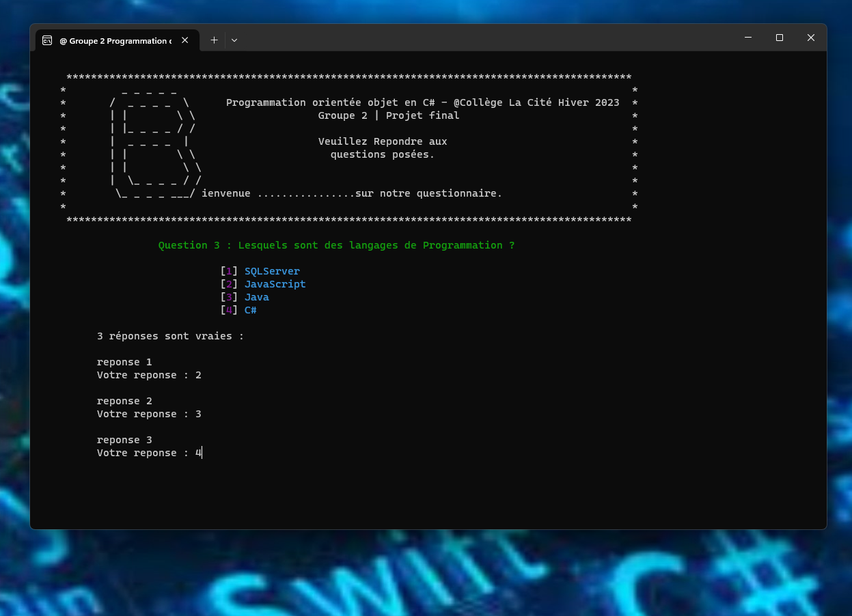Click the SQLServer answer option
Screen dimensions: 852x616
[272, 271]
